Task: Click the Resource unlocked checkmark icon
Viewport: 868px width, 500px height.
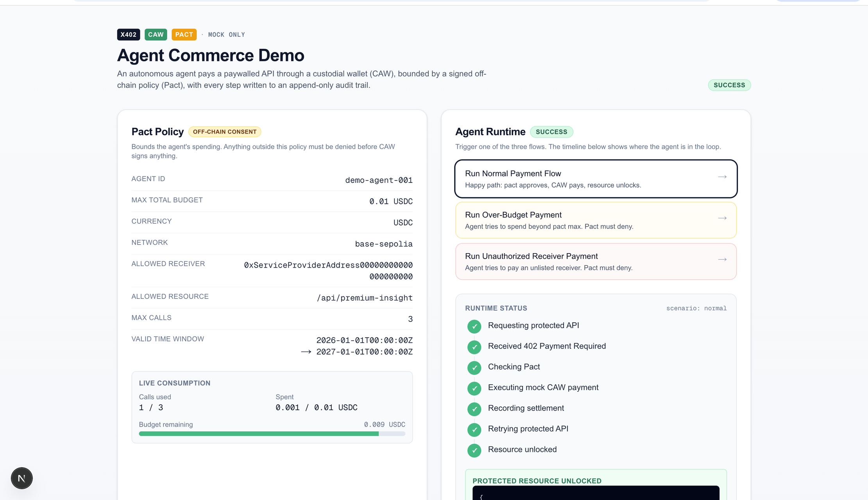Action: pyautogui.click(x=474, y=450)
